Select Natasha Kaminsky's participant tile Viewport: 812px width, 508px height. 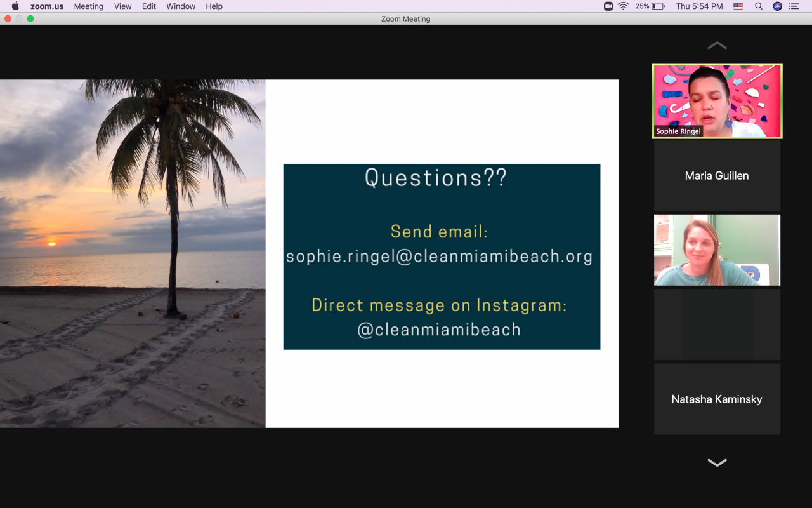point(717,399)
